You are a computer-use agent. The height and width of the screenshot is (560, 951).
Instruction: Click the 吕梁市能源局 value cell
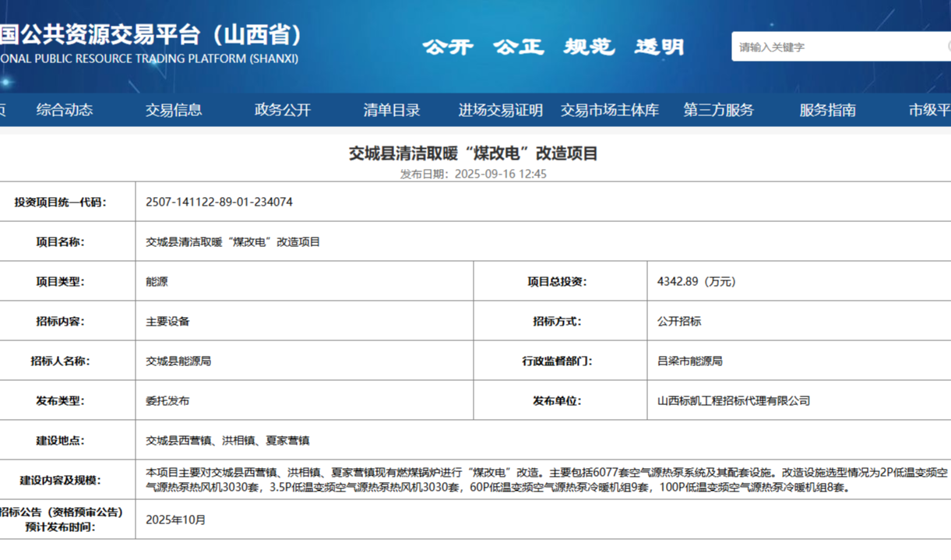(x=799, y=361)
